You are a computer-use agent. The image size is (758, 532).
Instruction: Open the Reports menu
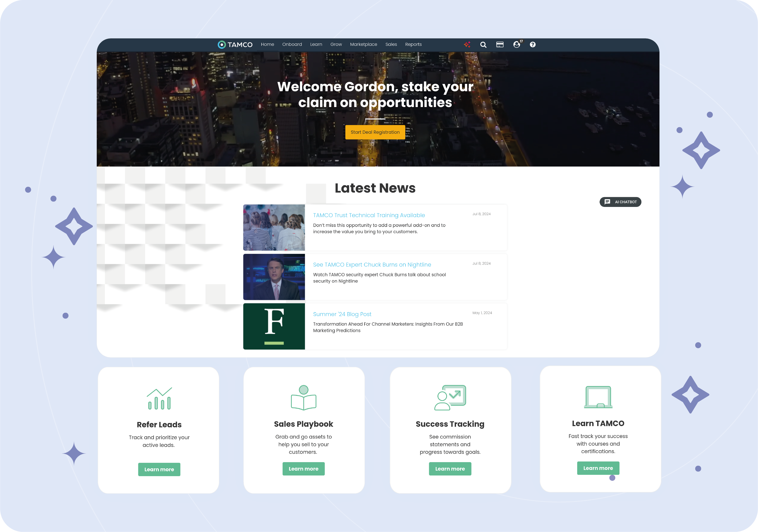pyautogui.click(x=413, y=44)
